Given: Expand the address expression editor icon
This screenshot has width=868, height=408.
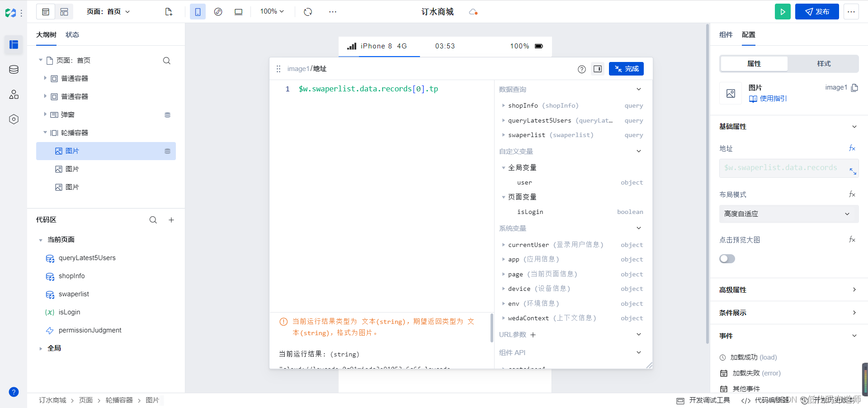Looking at the screenshot, I should click(853, 171).
